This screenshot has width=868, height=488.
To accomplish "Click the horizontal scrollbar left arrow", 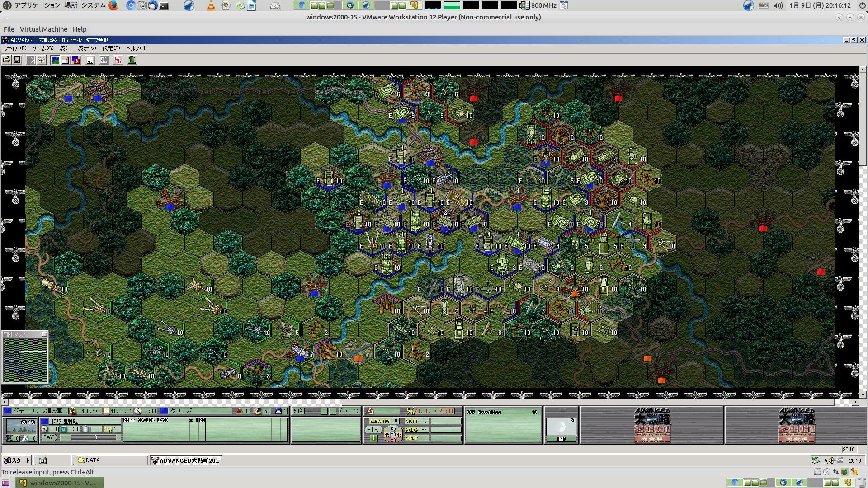I will point(5,402).
